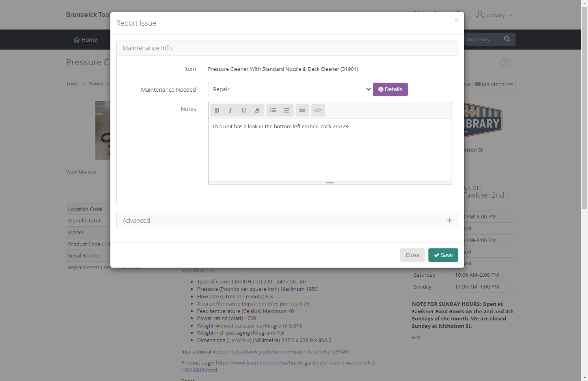Open the Kaercher product page link

279,366
